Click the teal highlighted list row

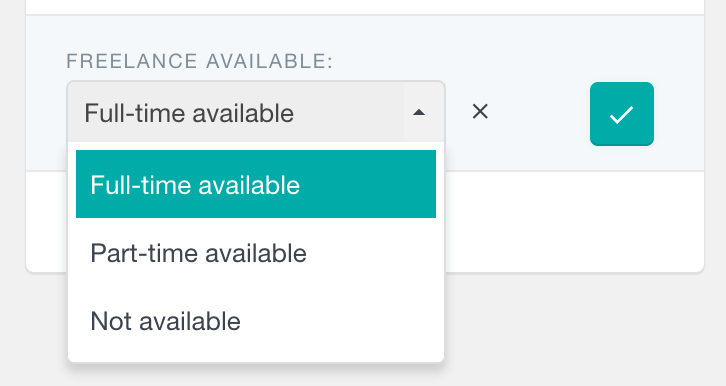[256, 184]
